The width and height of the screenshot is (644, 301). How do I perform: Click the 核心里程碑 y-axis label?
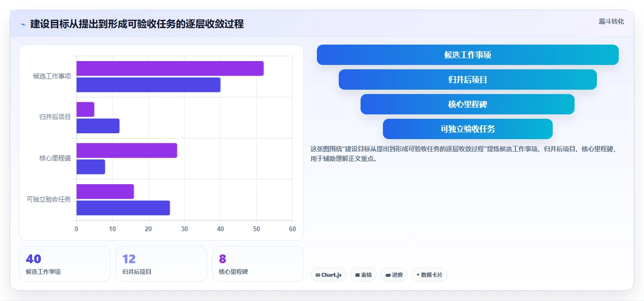click(x=55, y=158)
